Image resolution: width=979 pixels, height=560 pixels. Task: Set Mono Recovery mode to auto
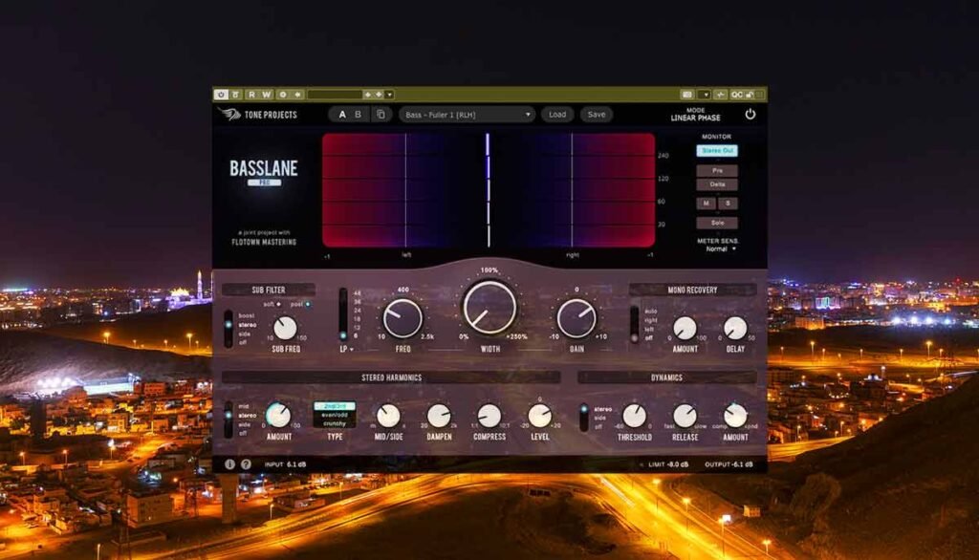coord(650,311)
